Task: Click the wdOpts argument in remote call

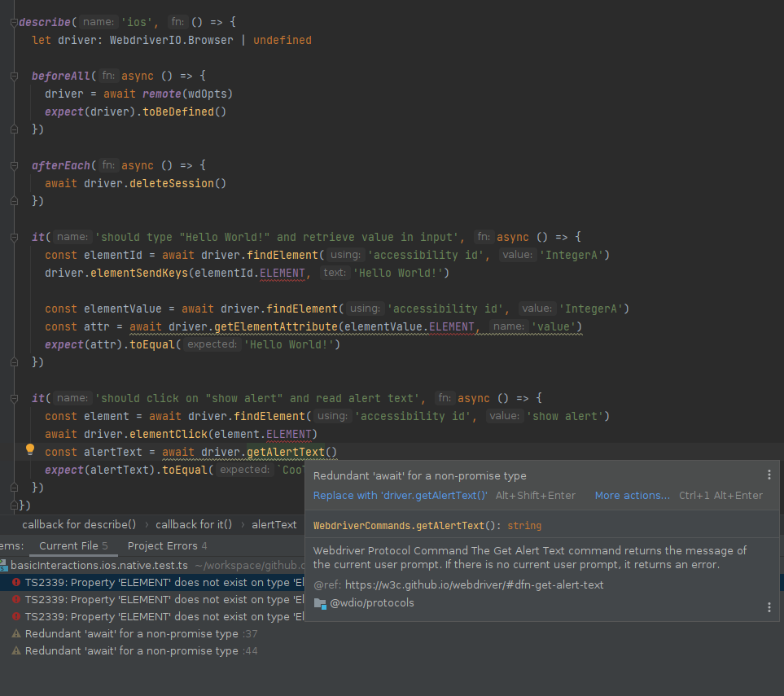Action: 208,94
